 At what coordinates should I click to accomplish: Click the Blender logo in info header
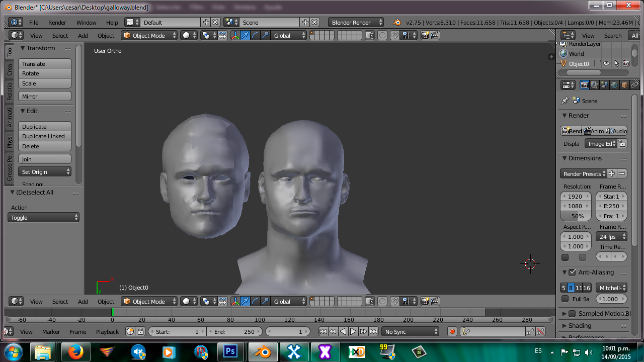point(396,22)
